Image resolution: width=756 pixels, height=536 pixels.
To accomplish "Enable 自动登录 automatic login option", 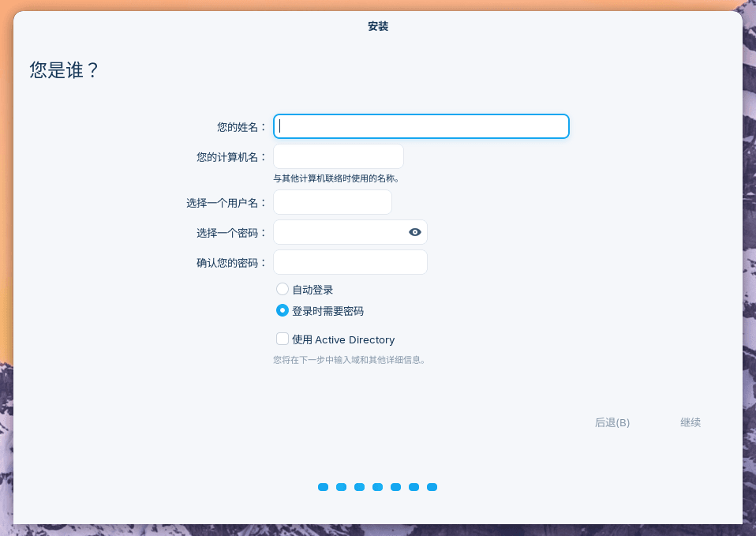I will click(x=282, y=288).
